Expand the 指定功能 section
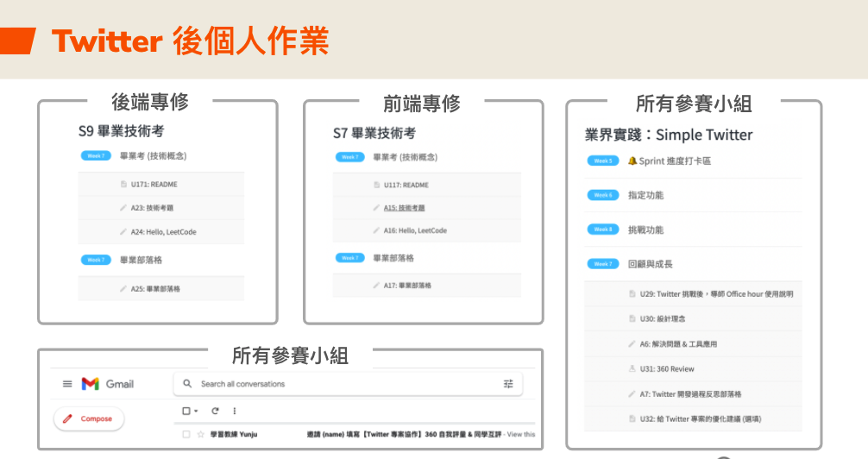The height and width of the screenshot is (459, 868). 646,196
